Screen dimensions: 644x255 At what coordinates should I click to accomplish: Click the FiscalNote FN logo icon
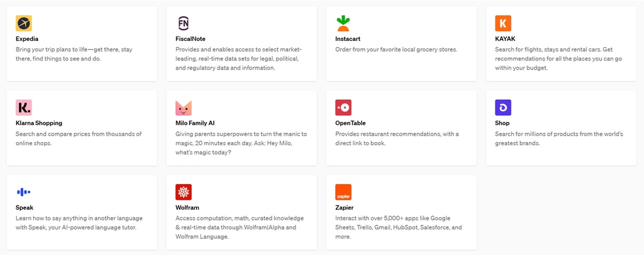click(184, 23)
